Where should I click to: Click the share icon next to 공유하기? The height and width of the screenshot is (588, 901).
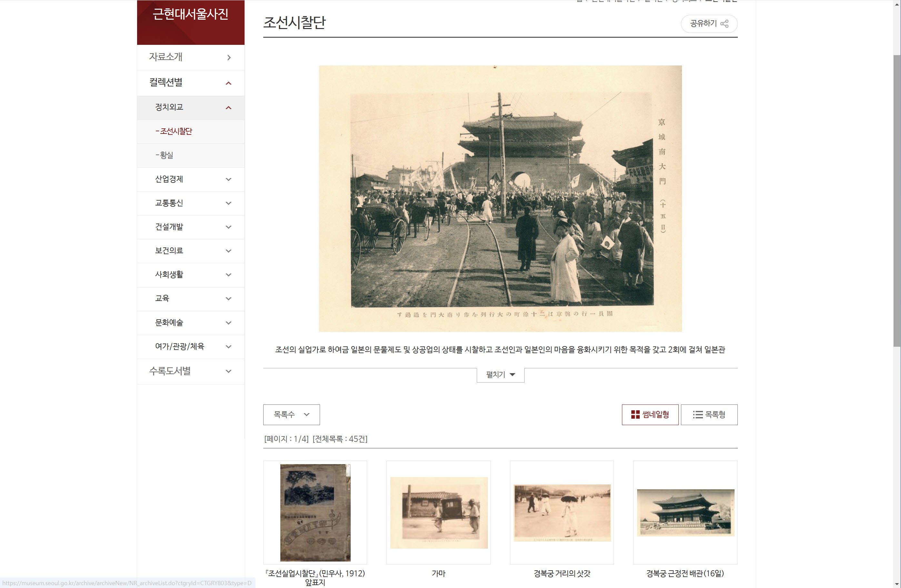pyautogui.click(x=724, y=24)
